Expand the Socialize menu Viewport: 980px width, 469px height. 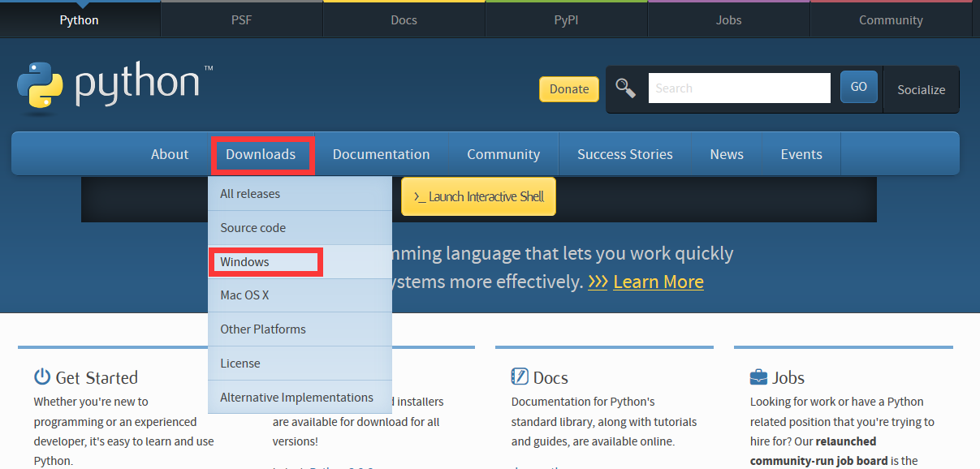point(921,89)
